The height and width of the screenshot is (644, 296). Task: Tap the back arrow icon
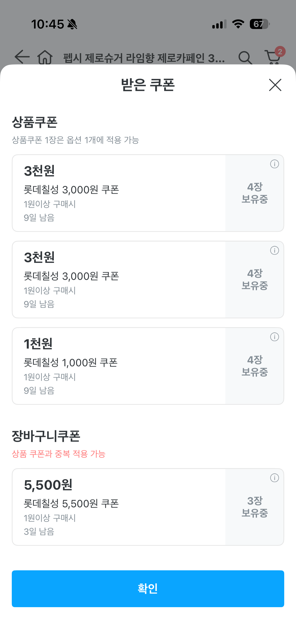(22, 57)
